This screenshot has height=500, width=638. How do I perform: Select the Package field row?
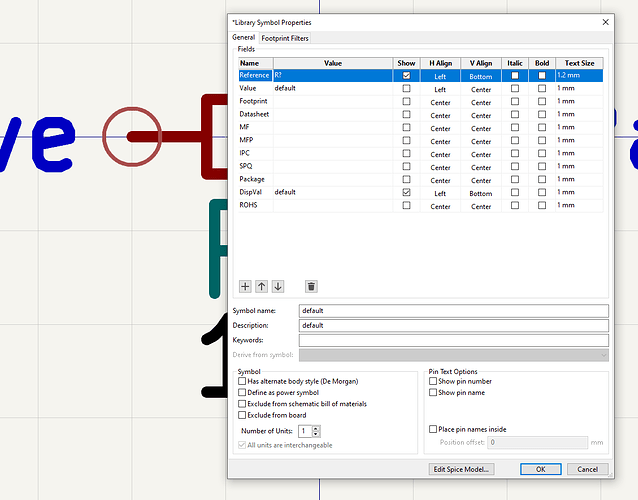[421, 179]
